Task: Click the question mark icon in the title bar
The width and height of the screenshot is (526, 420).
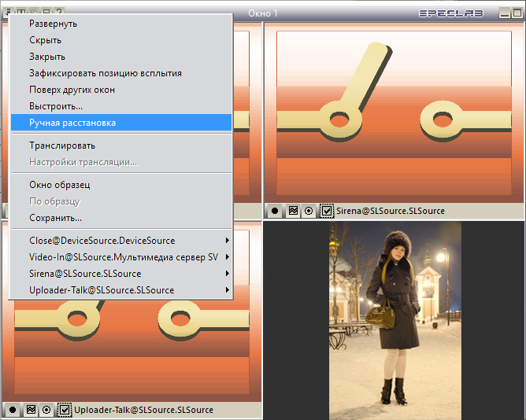Action: pos(59,12)
